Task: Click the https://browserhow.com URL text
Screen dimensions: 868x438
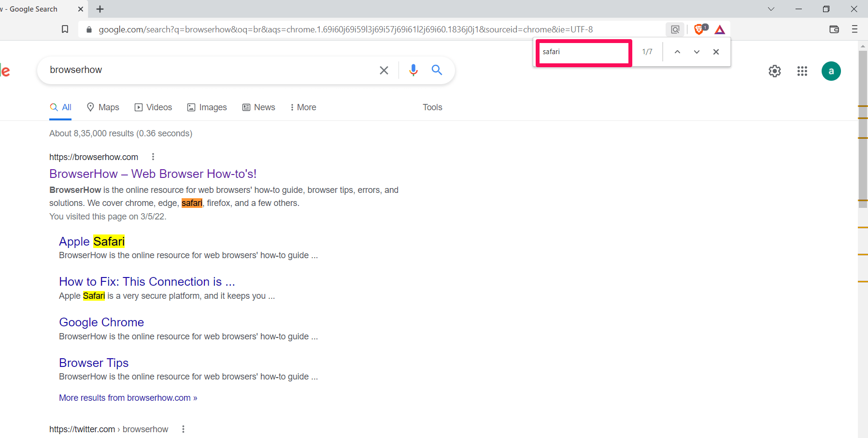Action: click(x=94, y=157)
